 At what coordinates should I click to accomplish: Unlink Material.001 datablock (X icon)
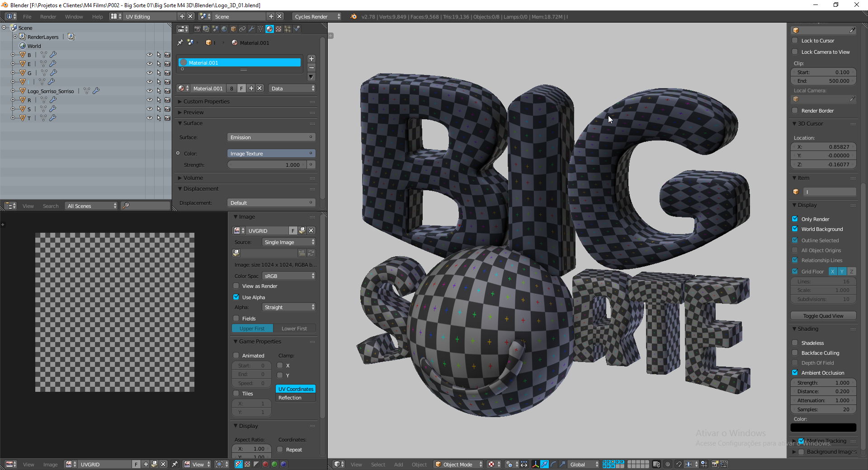pyautogui.click(x=260, y=89)
